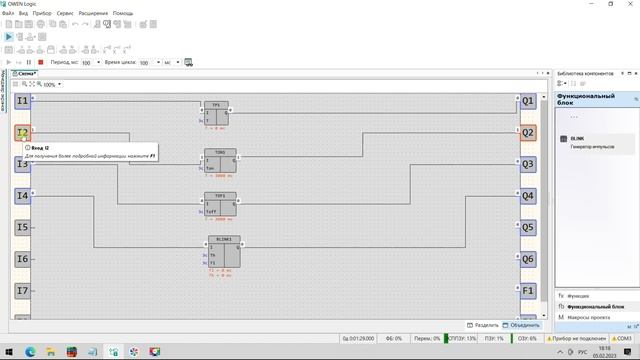The width and height of the screenshot is (640, 360).
Task: Click the fit-to-screen icon on the canvas toolbar
Action: pyautogui.click(x=32, y=84)
